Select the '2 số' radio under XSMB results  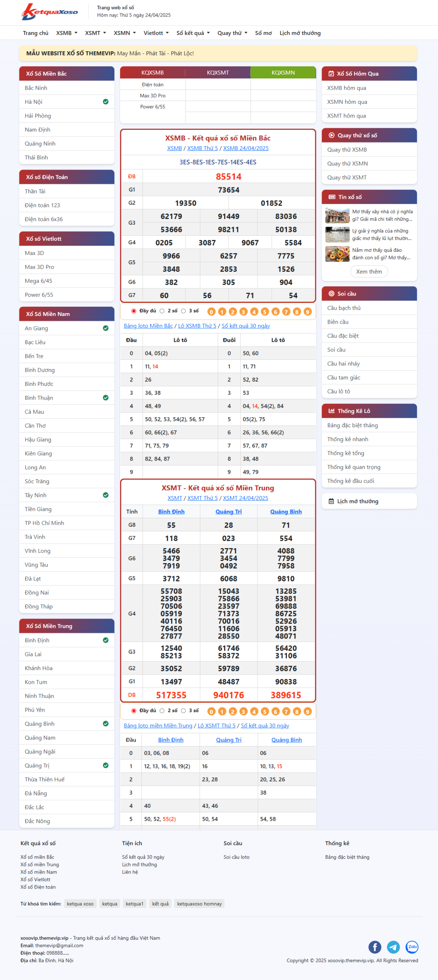[162, 311]
